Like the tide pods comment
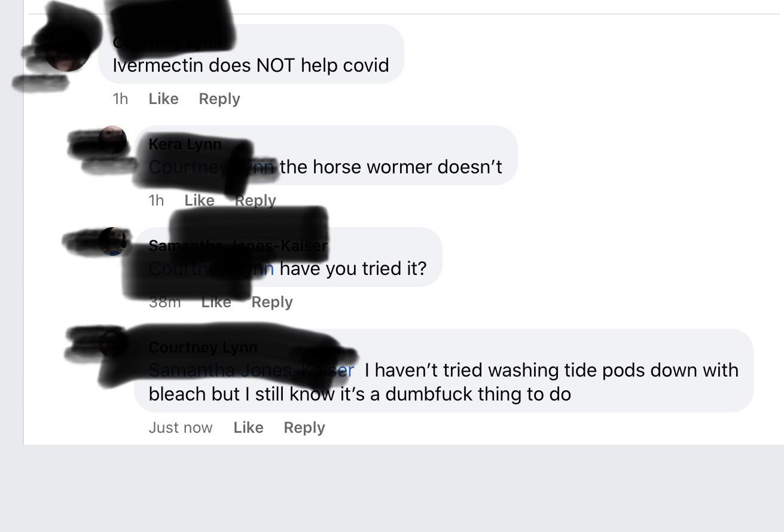The height and width of the screenshot is (532, 784). [x=248, y=427]
